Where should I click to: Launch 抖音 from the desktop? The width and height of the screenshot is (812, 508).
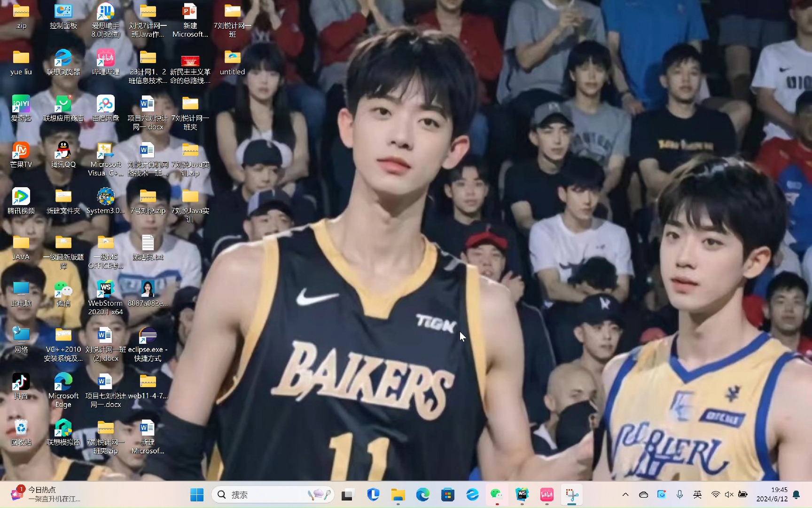(21, 387)
